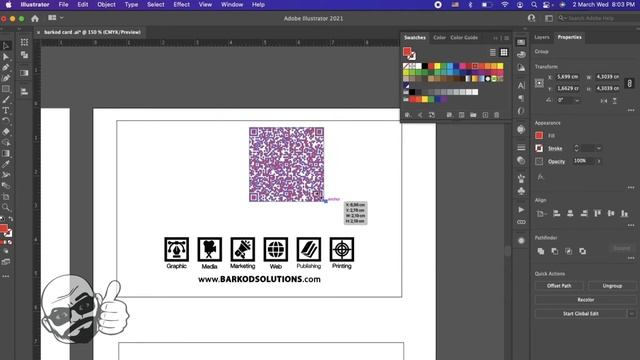Switch to the Color Guide tab
Image resolution: width=640 pixels, height=360 pixels.
(464, 38)
